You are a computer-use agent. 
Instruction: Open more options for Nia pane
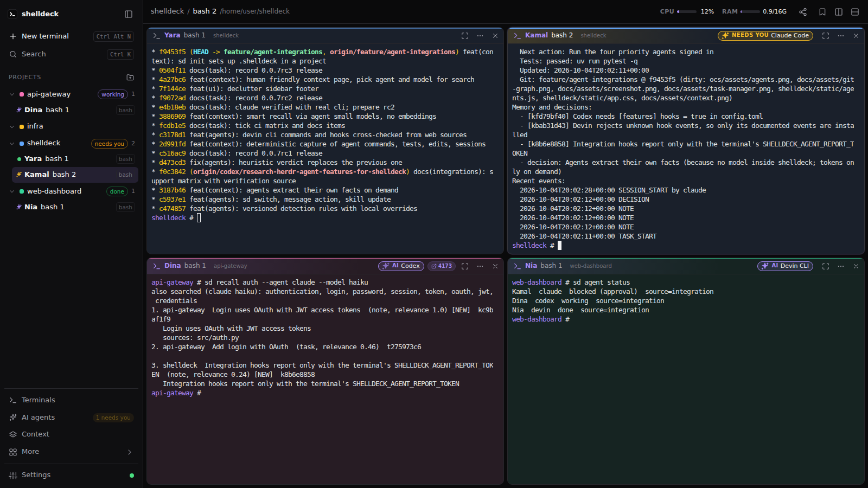click(x=841, y=266)
